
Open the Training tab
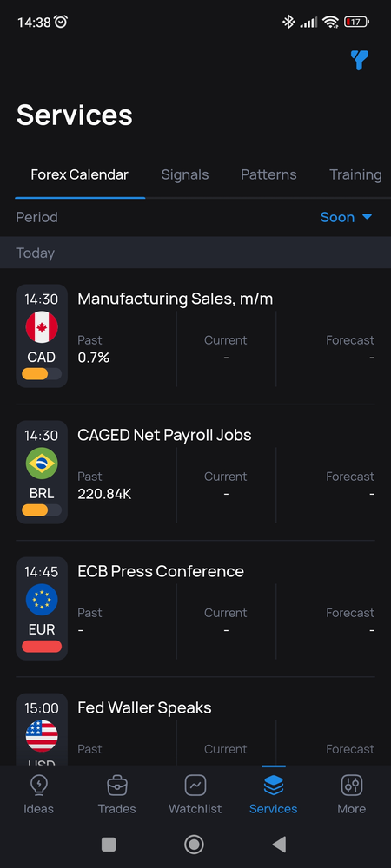pos(355,175)
